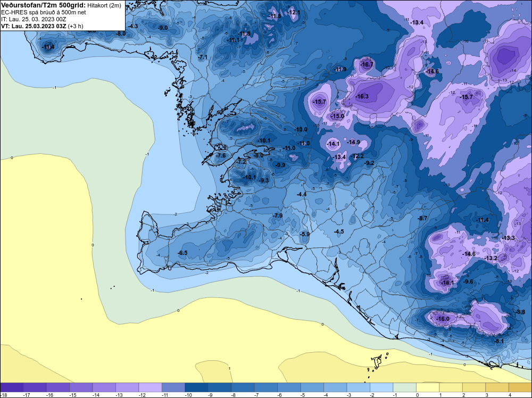Select the "IT: Lau. 25. 03. 2023 00Z" line
The height and width of the screenshot is (398, 532).
(34, 19)
